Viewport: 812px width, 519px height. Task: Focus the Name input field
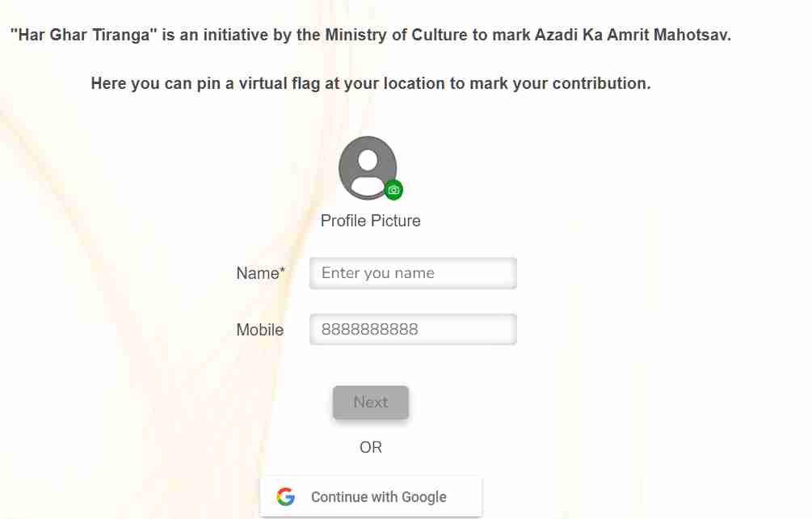click(x=413, y=273)
